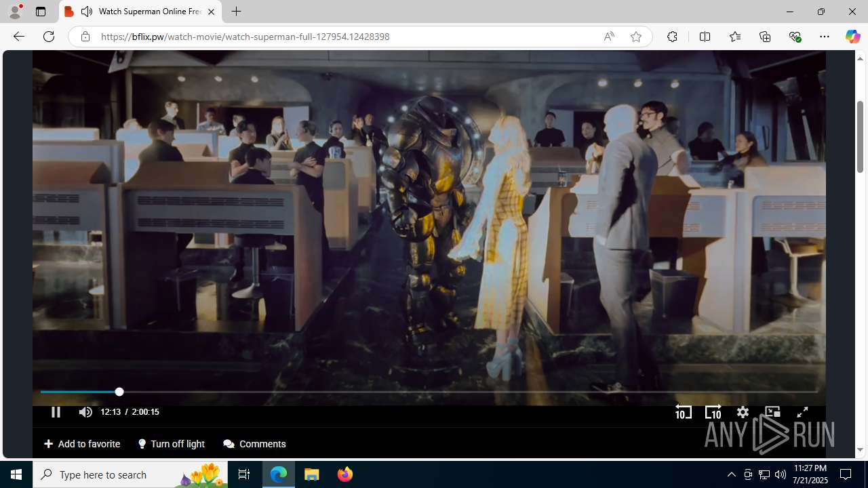Mute the tab via speaker icon
The image size is (868, 488).
[x=87, y=12]
